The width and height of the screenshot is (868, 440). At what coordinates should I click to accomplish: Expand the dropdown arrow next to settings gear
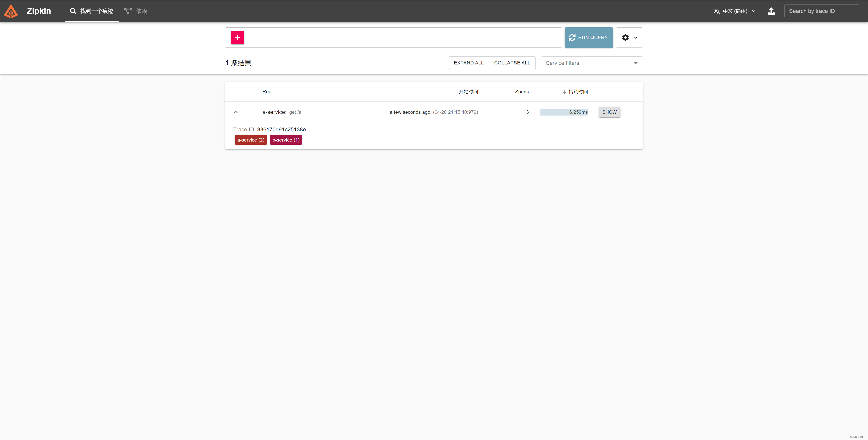tap(635, 38)
